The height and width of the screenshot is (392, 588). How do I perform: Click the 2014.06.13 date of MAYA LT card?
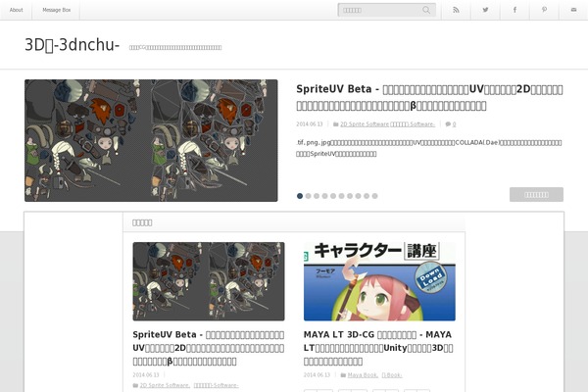[x=317, y=375]
